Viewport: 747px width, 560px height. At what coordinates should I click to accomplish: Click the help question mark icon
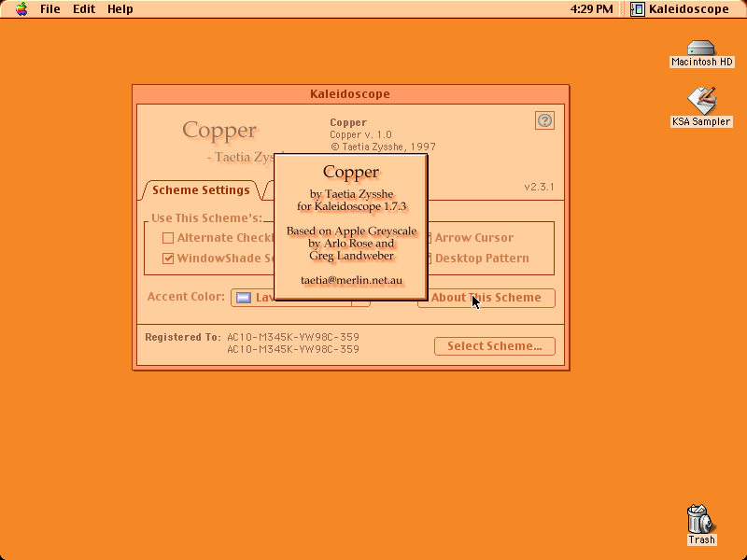[x=544, y=120]
